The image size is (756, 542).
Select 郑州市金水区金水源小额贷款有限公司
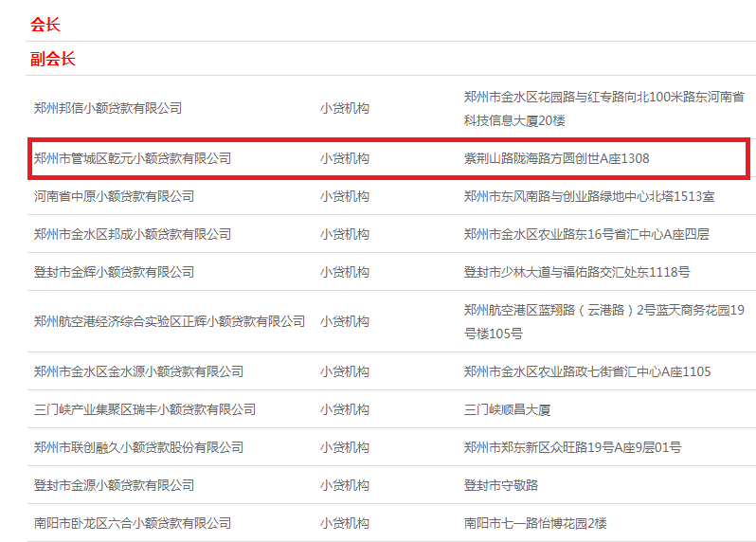(138, 371)
